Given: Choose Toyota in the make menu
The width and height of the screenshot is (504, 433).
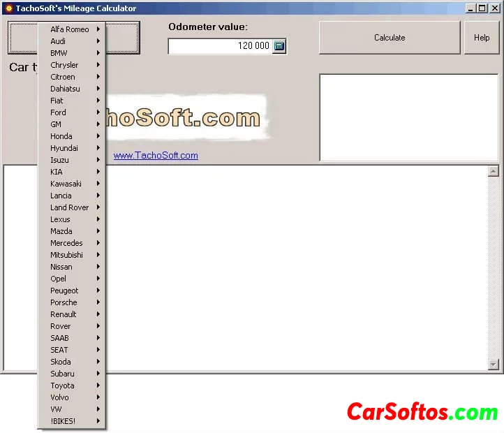Looking at the screenshot, I should pyautogui.click(x=62, y=386).
